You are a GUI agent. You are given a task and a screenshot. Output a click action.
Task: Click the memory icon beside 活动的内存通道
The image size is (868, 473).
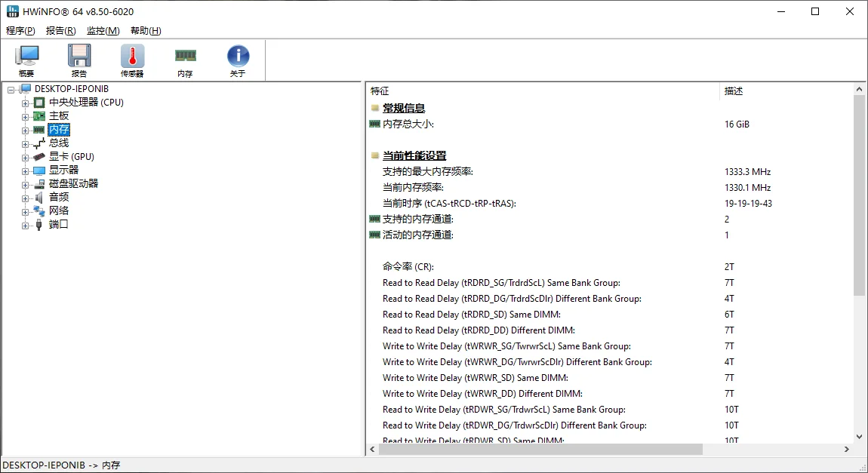click(375, 235)
